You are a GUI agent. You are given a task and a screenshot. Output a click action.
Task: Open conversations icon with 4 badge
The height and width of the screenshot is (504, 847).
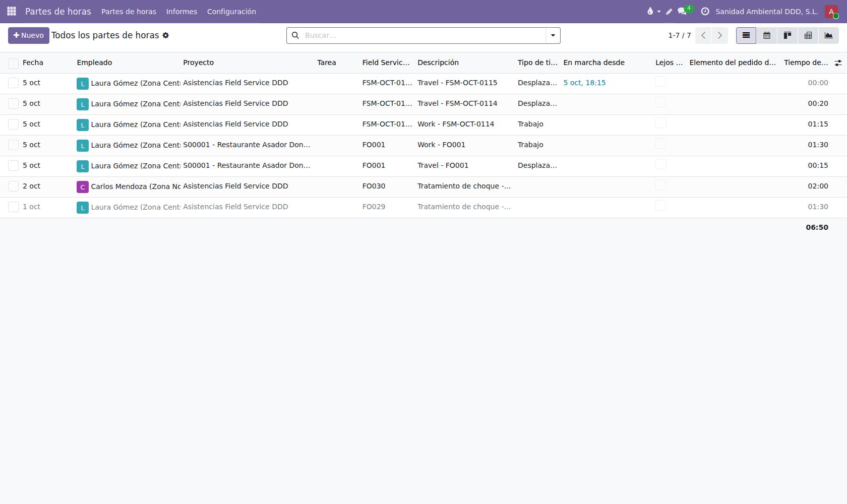(x=685, y=11)
